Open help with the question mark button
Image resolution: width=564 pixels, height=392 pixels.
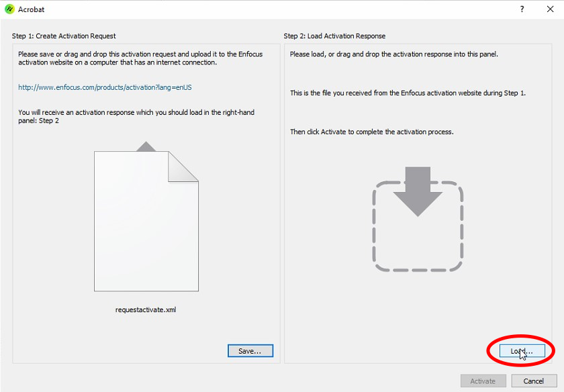[522, 9]
